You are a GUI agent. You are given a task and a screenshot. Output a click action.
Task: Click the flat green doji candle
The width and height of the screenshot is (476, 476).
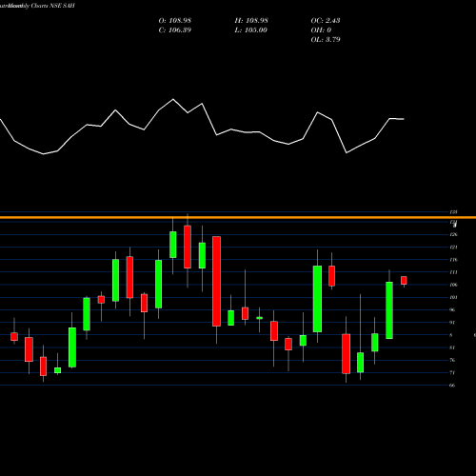coord(260,318)
